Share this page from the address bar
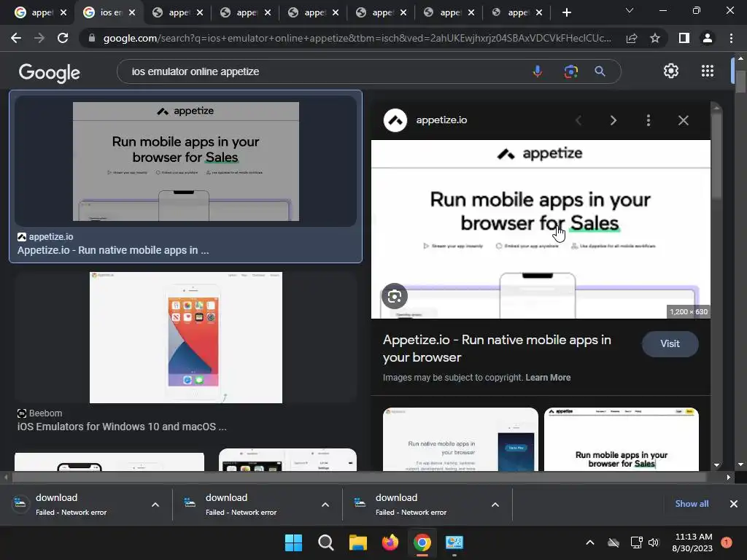The image size is (747, 560). tap(632, 38)
